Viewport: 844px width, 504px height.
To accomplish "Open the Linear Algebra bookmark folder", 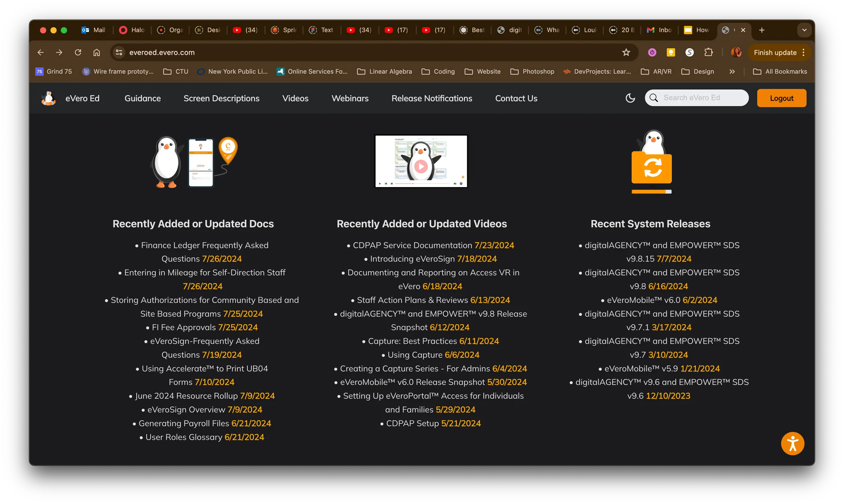I will 384,72.
